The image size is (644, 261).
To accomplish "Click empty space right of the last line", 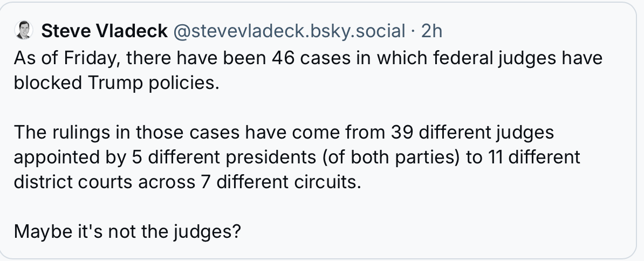I will 431,231.
